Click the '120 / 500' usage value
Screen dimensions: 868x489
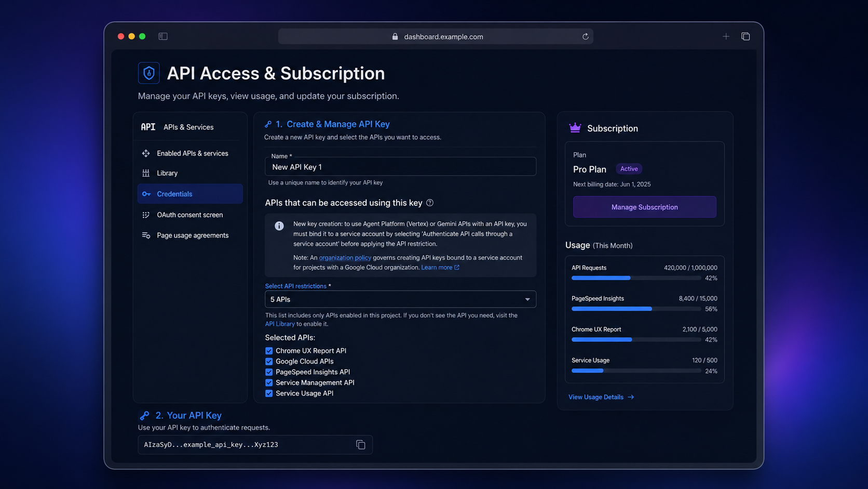[704, 360]
